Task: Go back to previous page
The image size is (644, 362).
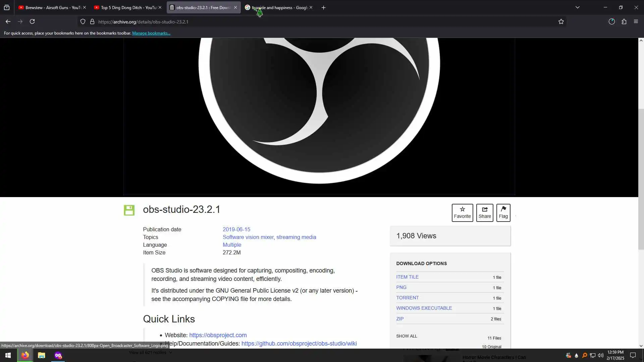Action: pyautogui.click(x=8, y=22)
